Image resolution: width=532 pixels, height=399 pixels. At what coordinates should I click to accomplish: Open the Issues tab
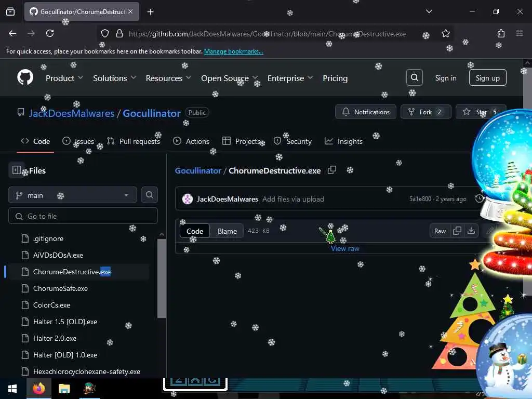tap(78, 141)
